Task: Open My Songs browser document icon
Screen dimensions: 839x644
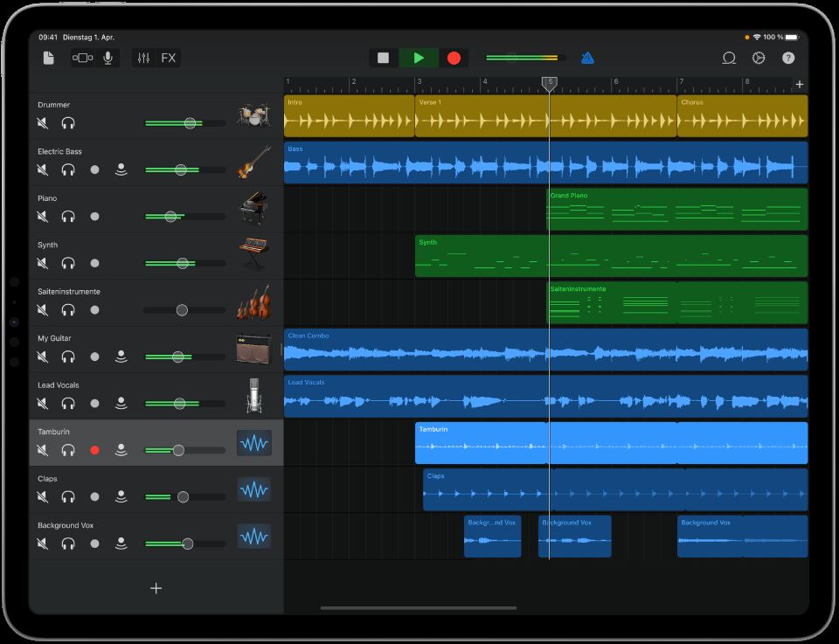Action: coord(49,58)
